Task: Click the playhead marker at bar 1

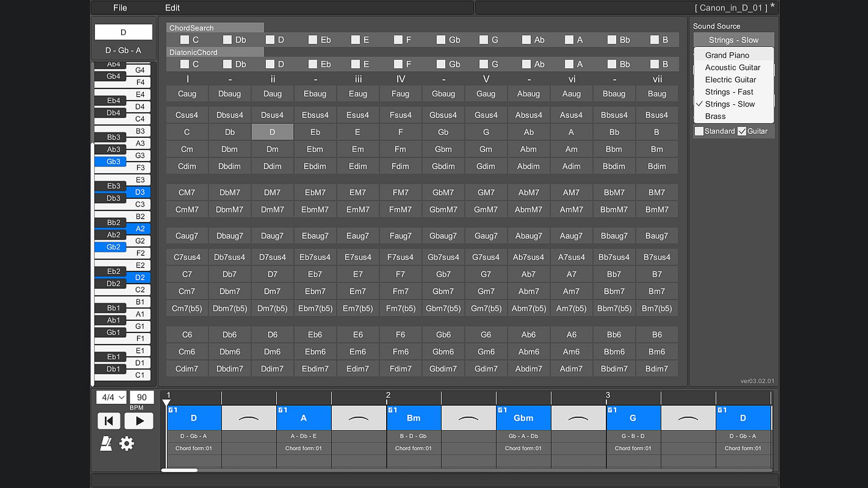Action: point(166,402)
